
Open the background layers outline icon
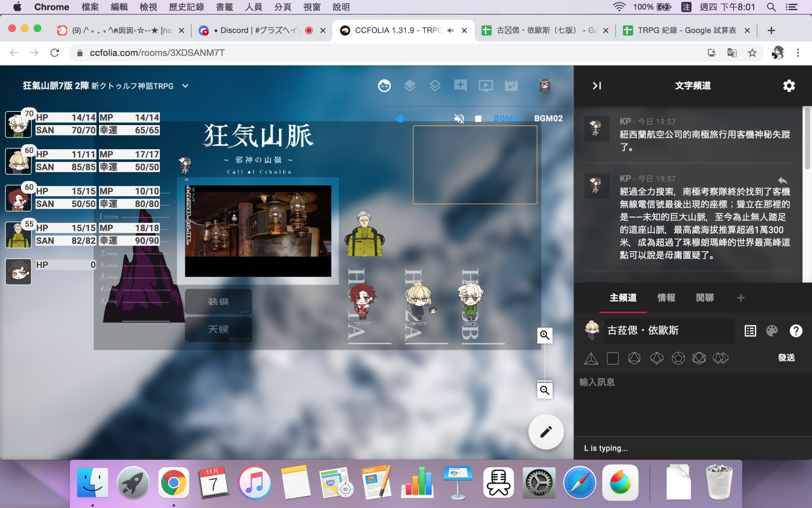[x=435, y=86]
